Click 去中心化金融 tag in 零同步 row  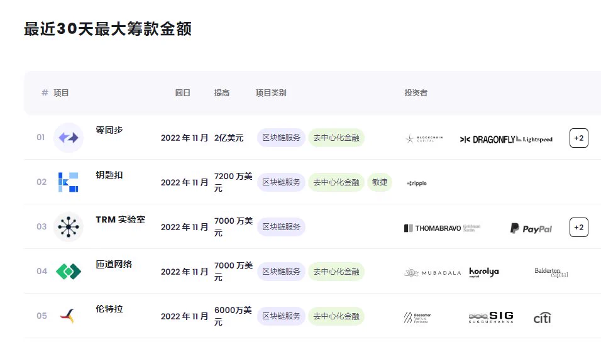(x=336, y=138)
